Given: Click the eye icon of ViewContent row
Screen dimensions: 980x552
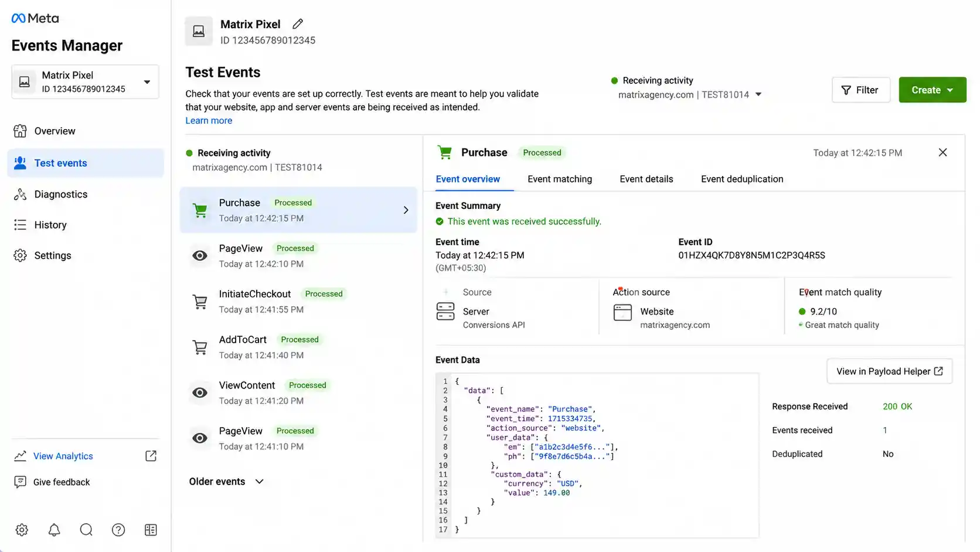Looking at the screenshot, I should pyautogui.click(x=200, y=392).
